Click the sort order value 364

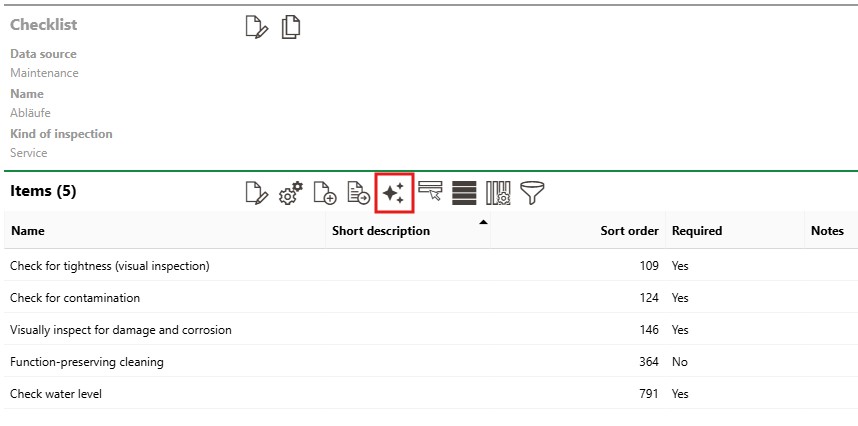[649, 361]
